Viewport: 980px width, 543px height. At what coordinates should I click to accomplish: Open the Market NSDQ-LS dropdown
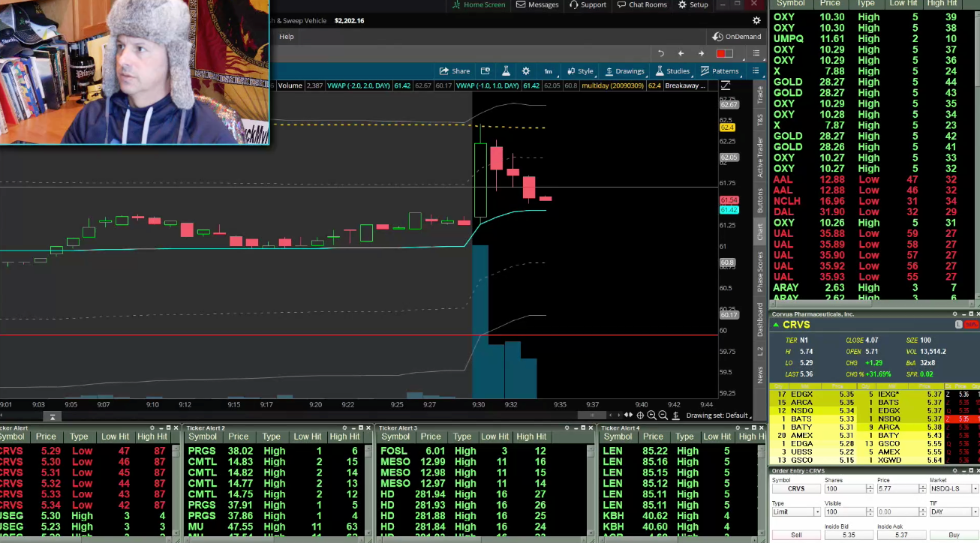point(953,489)
